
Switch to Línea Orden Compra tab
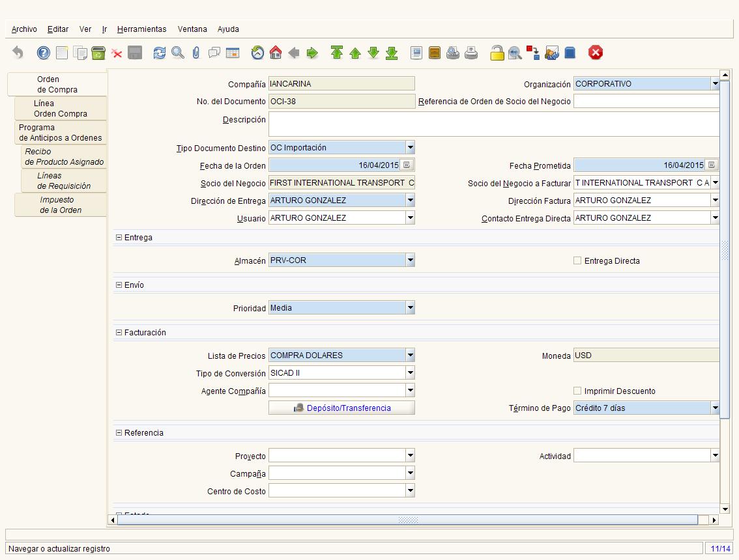[x=61, y=108]
